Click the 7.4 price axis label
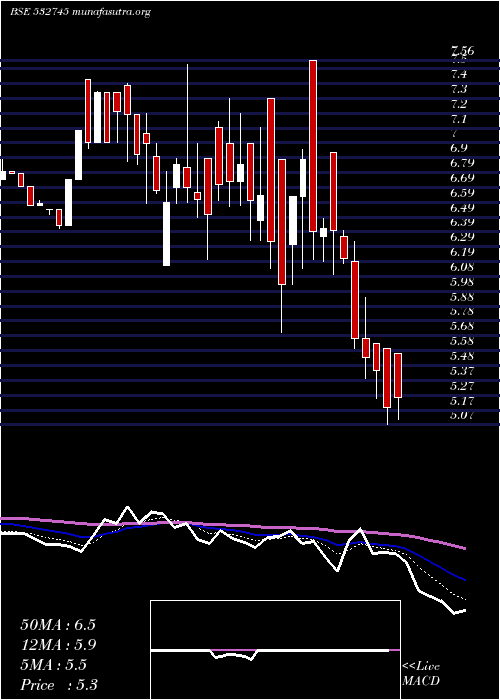 tap(460, 74)
